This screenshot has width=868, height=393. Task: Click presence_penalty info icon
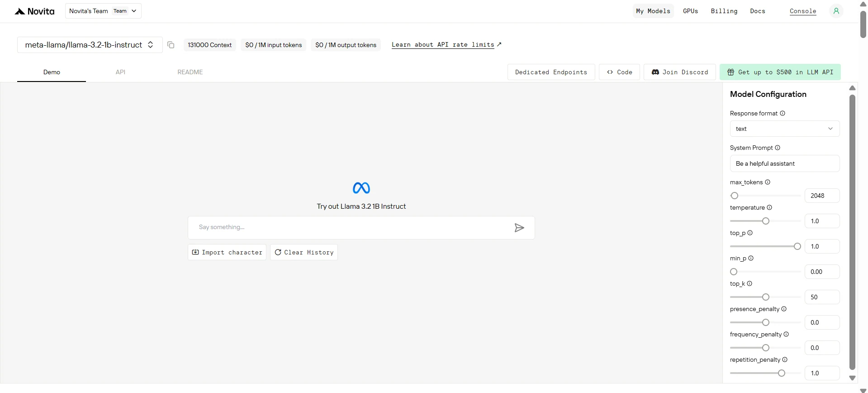[x=784, y=309]
